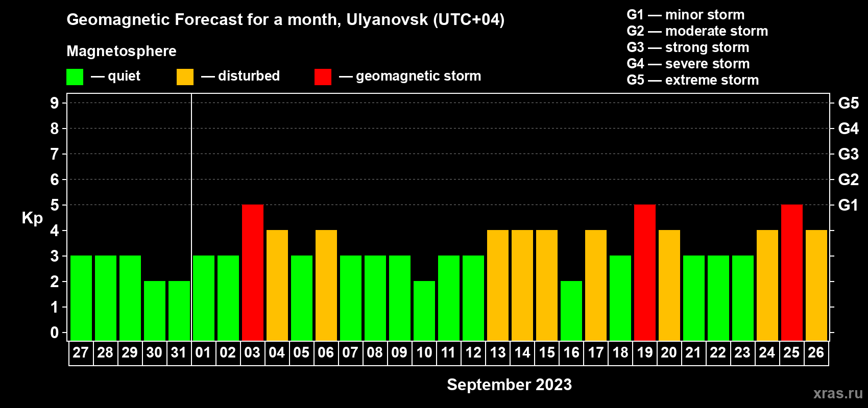
Task: Click the date label 31 on the axis
Action: pos(179,353)
